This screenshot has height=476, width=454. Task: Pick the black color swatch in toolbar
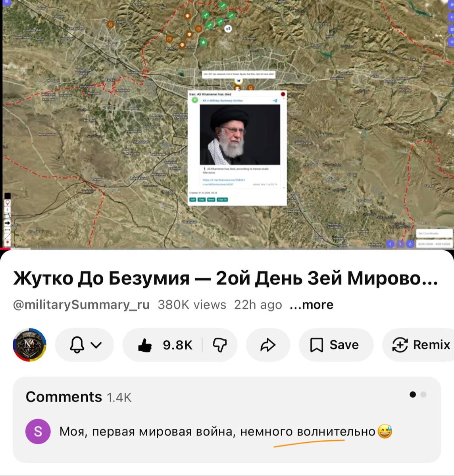point(8,196)
